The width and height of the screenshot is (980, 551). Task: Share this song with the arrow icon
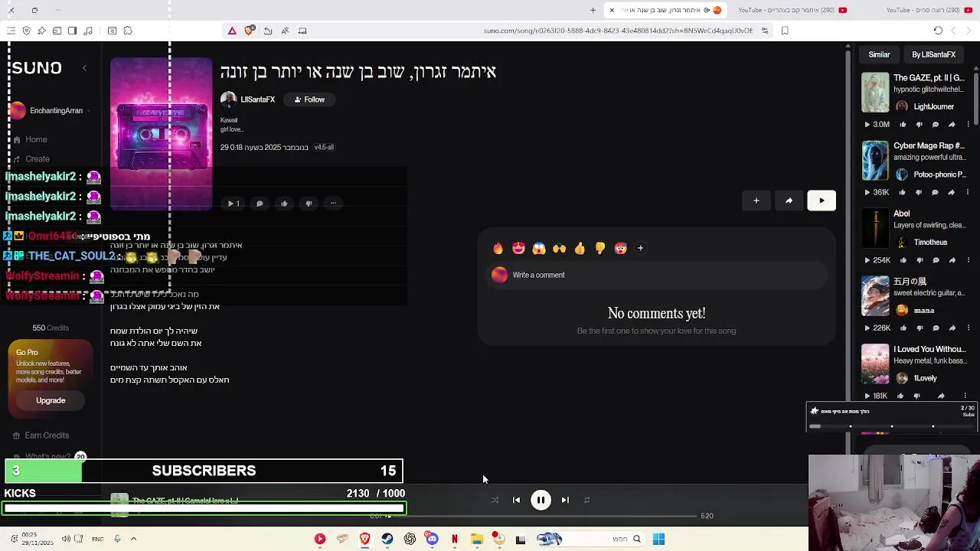coord(789,201)
